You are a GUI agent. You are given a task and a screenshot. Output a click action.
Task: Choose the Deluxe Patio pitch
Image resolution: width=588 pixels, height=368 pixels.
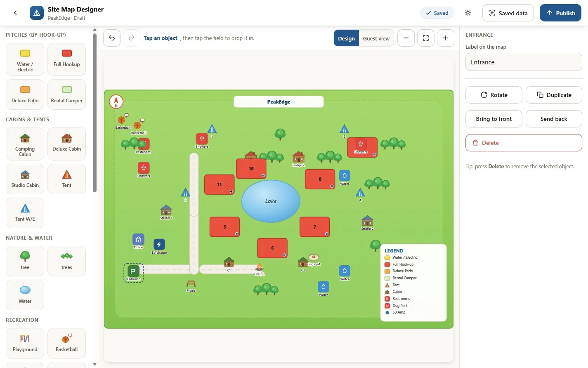click(25, 94)
